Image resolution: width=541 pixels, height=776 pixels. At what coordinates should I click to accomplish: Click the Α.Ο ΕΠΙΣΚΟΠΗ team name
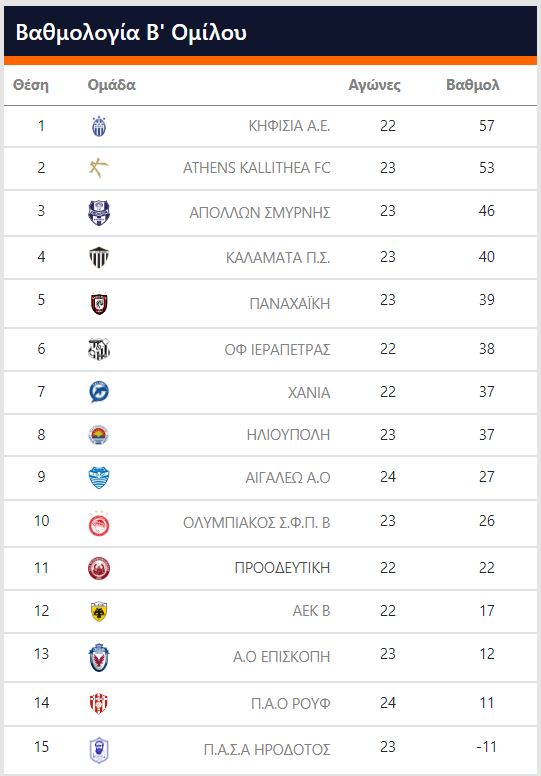point(282,657)
